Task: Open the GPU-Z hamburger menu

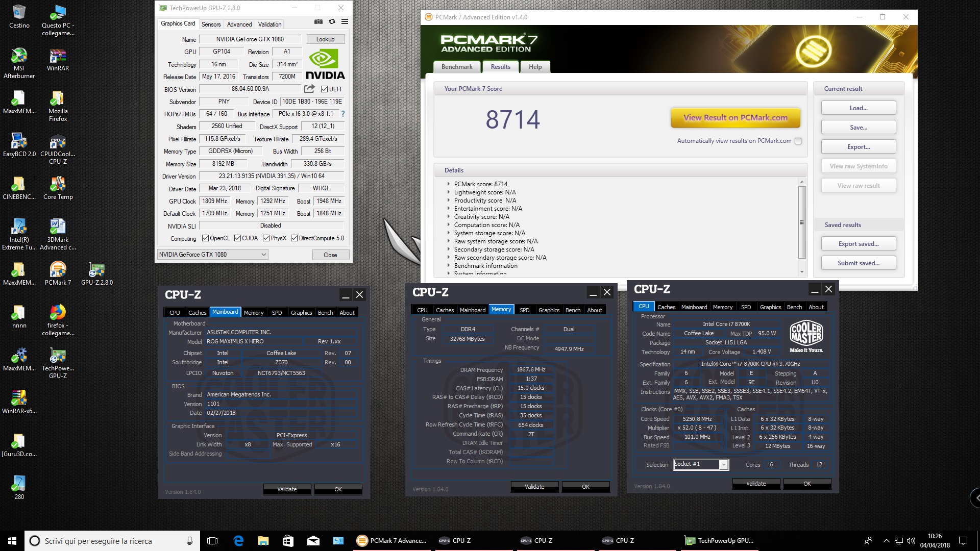Action: coord(345,21)
